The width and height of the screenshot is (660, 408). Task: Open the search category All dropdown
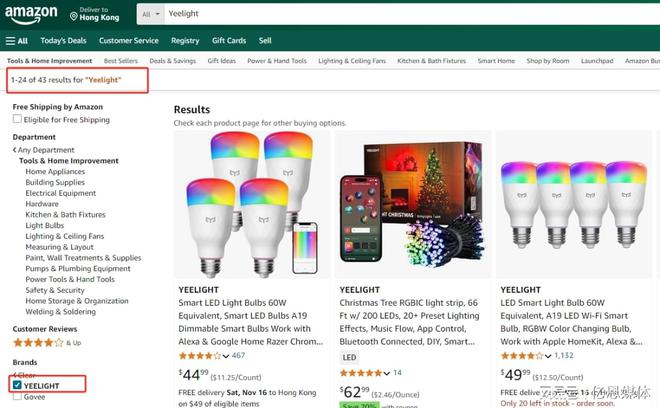(152, 15)
